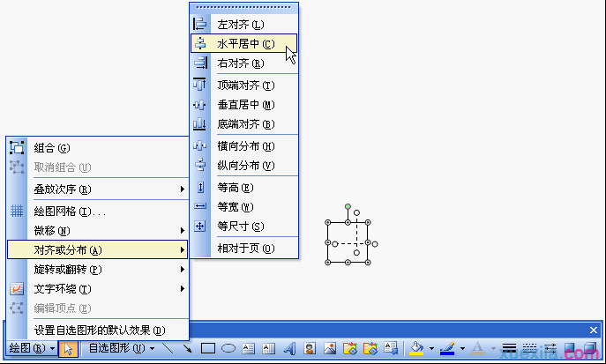Select 水平居中 (C) horizontal center alignment
The image size is (606, 364).
click(x=243, y=43)
